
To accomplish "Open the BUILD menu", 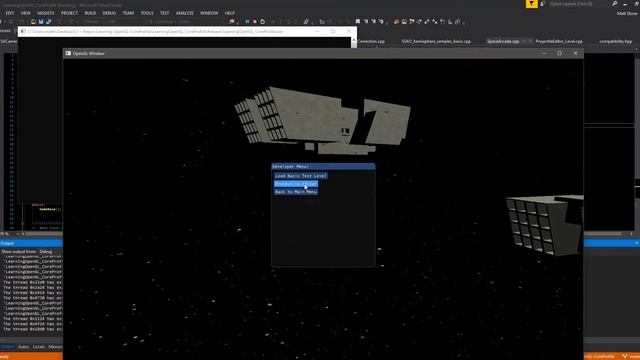I will 90,13.
